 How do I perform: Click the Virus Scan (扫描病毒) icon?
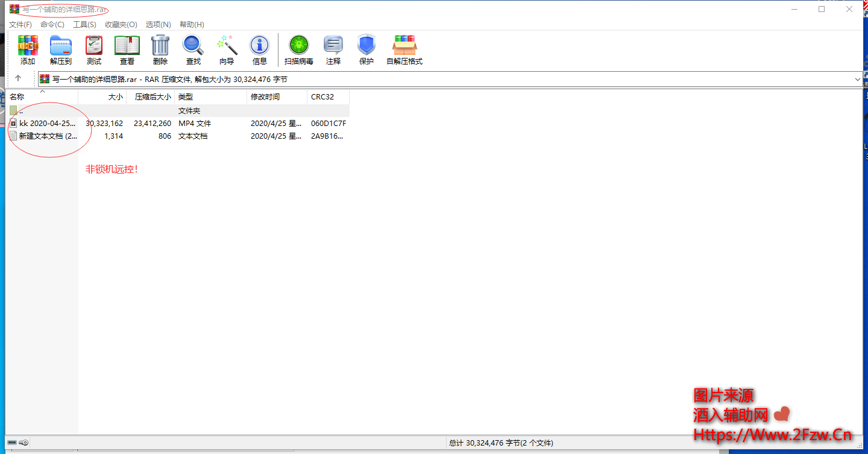coord(299,46)
